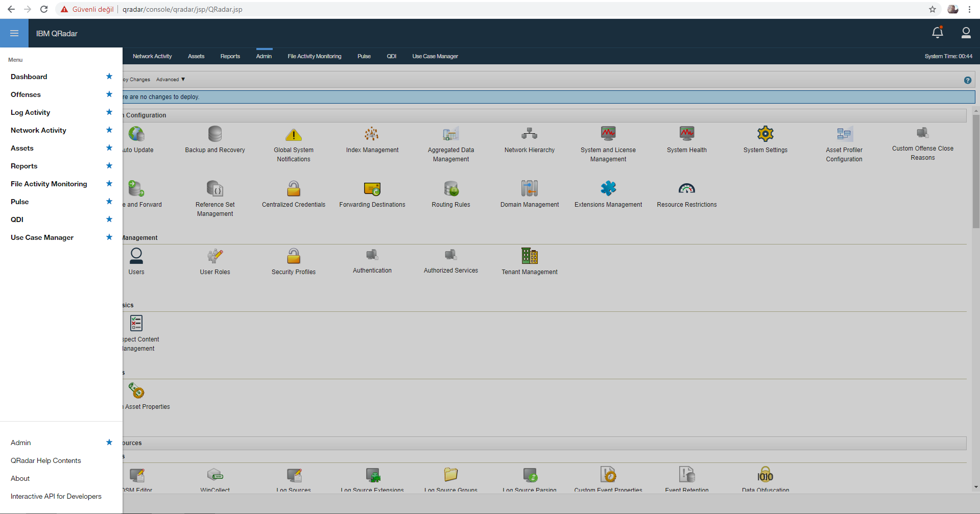This screenshot has height=514, width=980.
Task: Open About menu entry
Action: [x=20, y=478]
